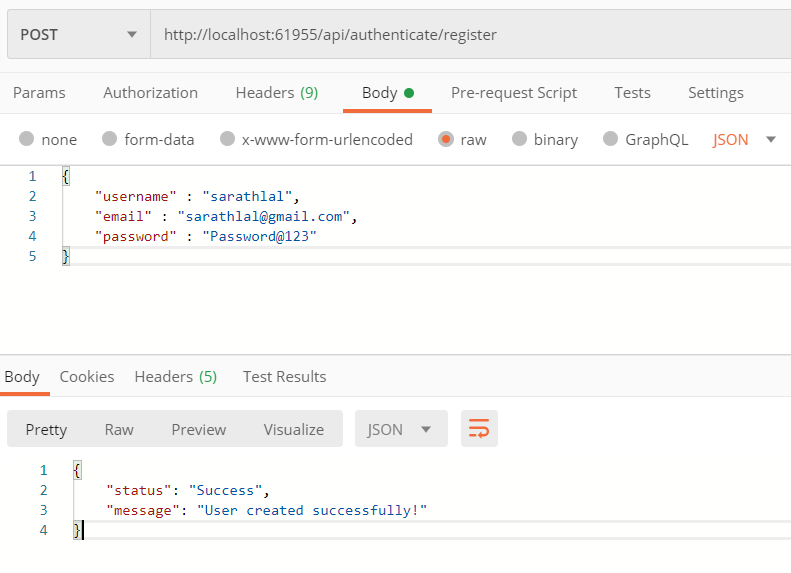Select the raw body radio button
This screenshot has height=573, width=791.
click(x=446, y=139)
